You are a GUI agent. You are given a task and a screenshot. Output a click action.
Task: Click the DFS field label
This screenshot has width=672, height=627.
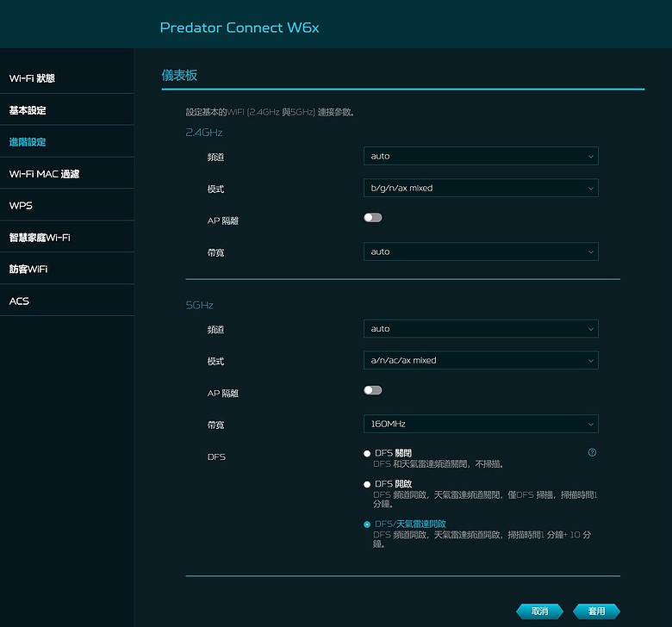click(216, 456)
